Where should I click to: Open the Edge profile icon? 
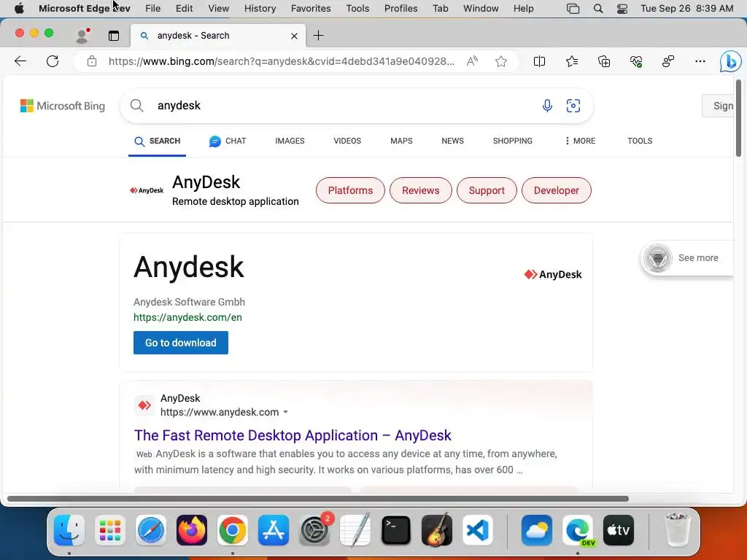click(83, 35)
